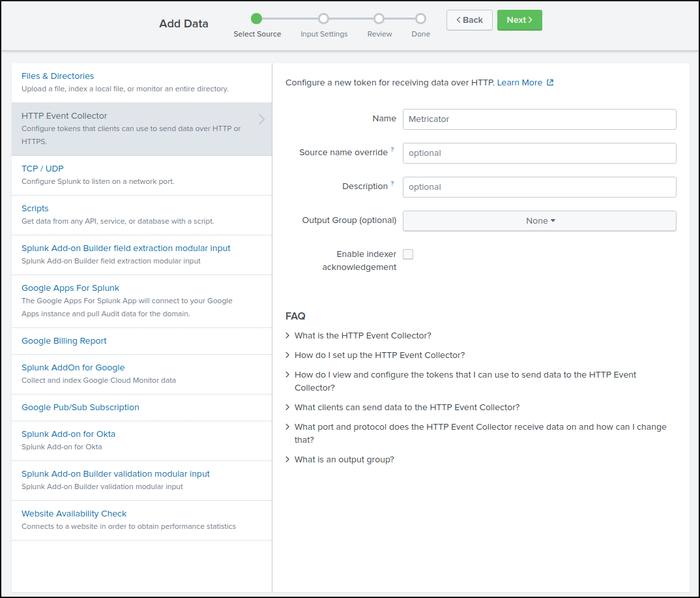Choose the Scripts data source

pyautogui.click(x=35, y=209)
